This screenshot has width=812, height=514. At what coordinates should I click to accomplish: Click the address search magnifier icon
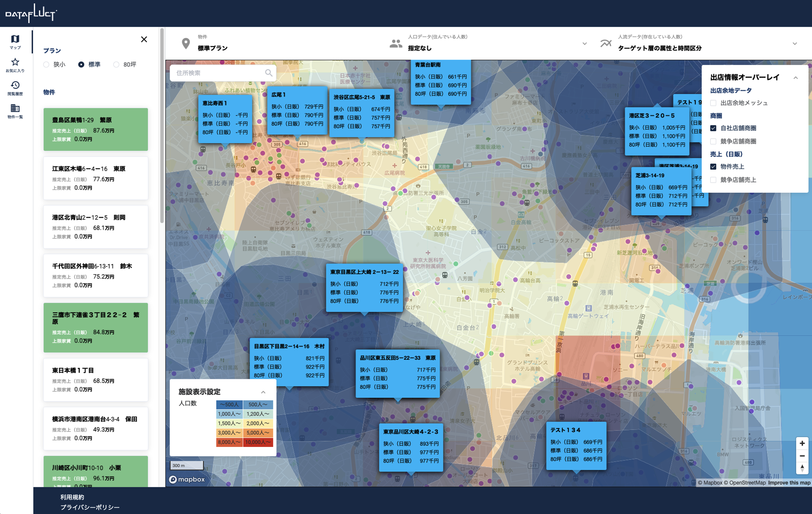tap(268, 73)
